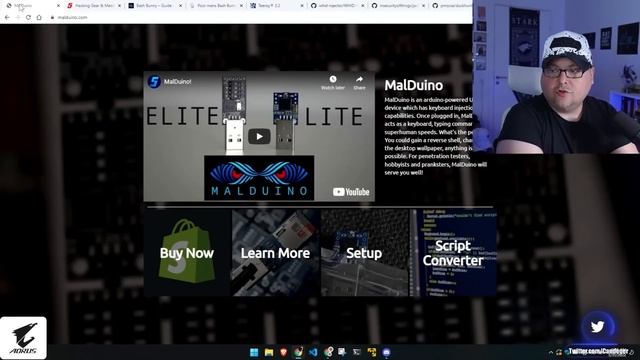This screenshot has width=640, height=360.
Task: Close the MalDuino browser tab
Action: click(x=58, y=6)
